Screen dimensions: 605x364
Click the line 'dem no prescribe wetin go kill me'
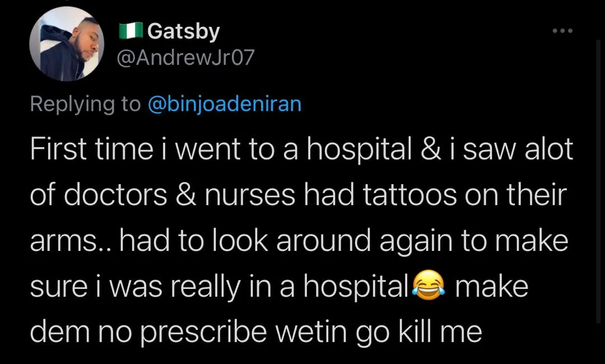256,332
